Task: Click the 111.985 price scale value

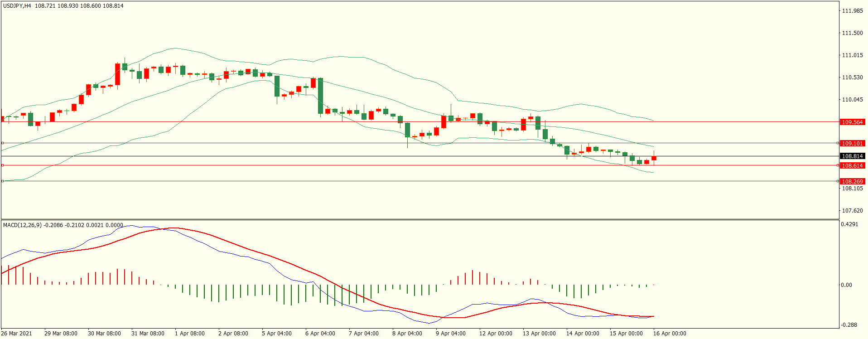Action: 852,11
